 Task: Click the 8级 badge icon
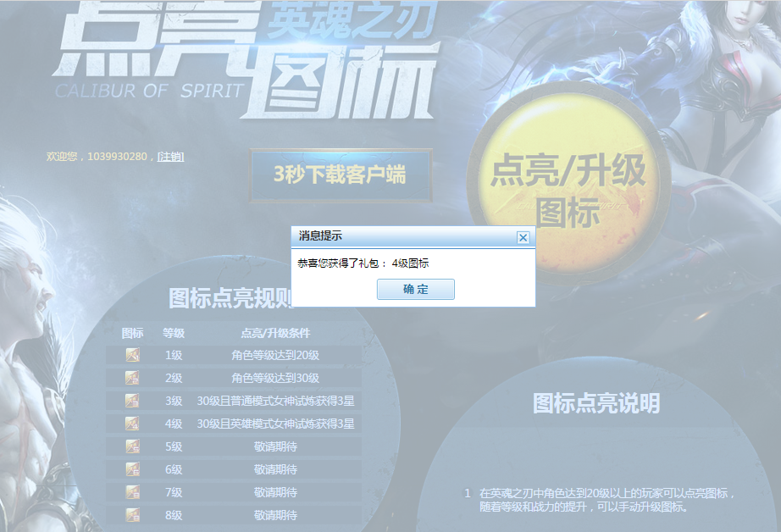[132, 515]
